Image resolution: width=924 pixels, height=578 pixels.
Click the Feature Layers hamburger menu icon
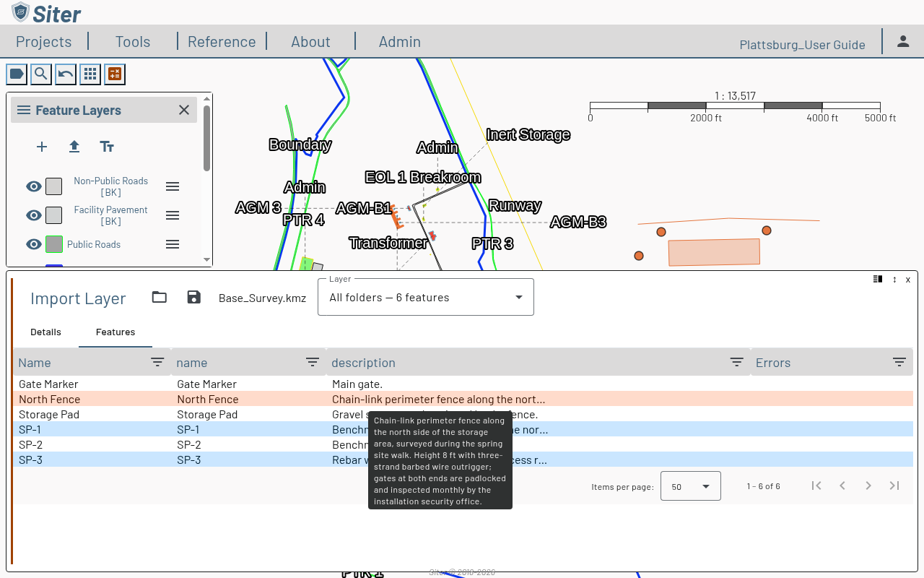(24, 110)
